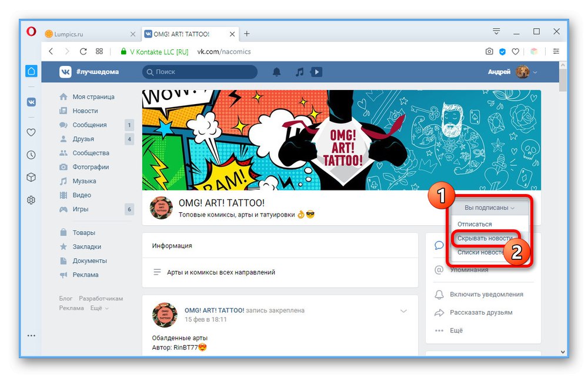Take a snapshot with camera icon
The height and width of the screenshot is (377, 588).
[x=489, y=51]
